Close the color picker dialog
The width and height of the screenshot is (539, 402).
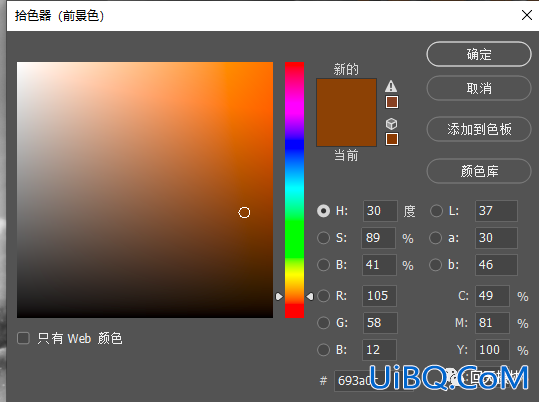527,15
